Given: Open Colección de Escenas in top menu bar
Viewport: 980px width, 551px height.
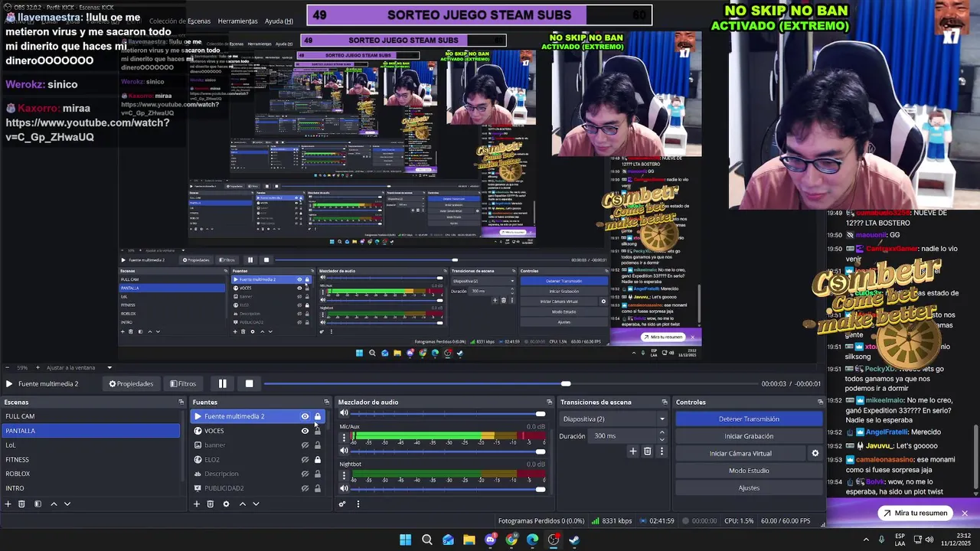Looking at the screenshot, I should pos(180,21).
